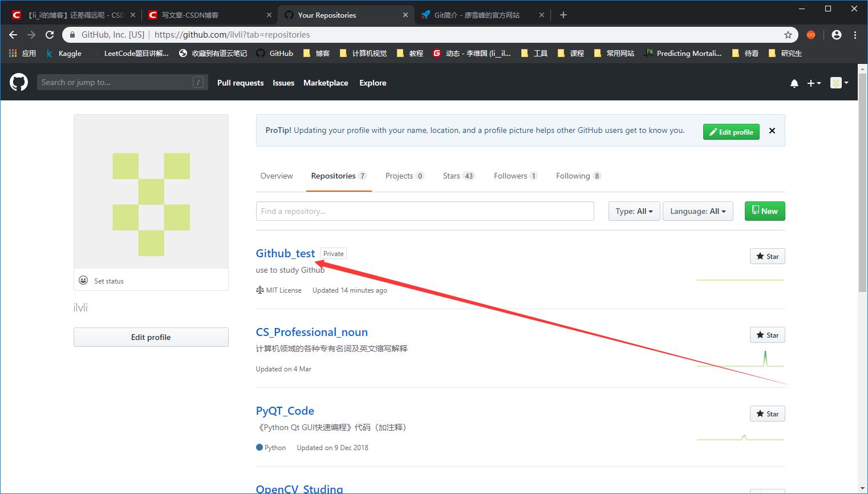Go back using the browser back arrow
Viewport: 868px width, 494px height.
[13, 34]
